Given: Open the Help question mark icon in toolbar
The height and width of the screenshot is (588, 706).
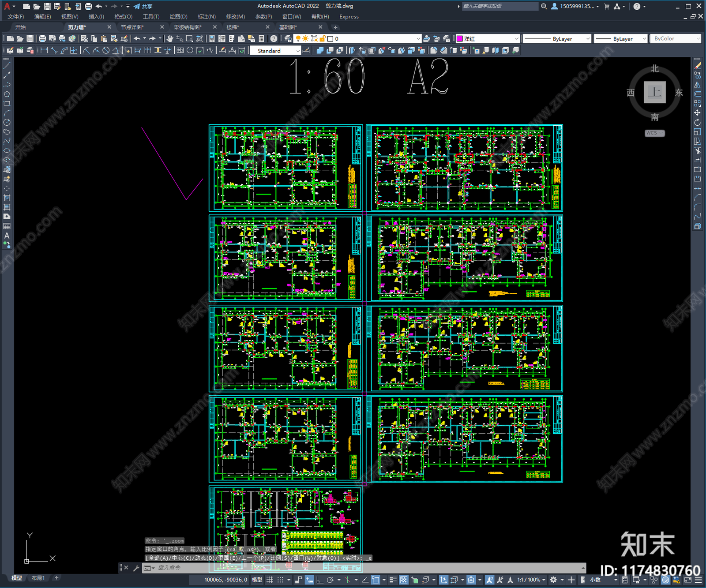Looking at the screenshot, I should [274, 39].
